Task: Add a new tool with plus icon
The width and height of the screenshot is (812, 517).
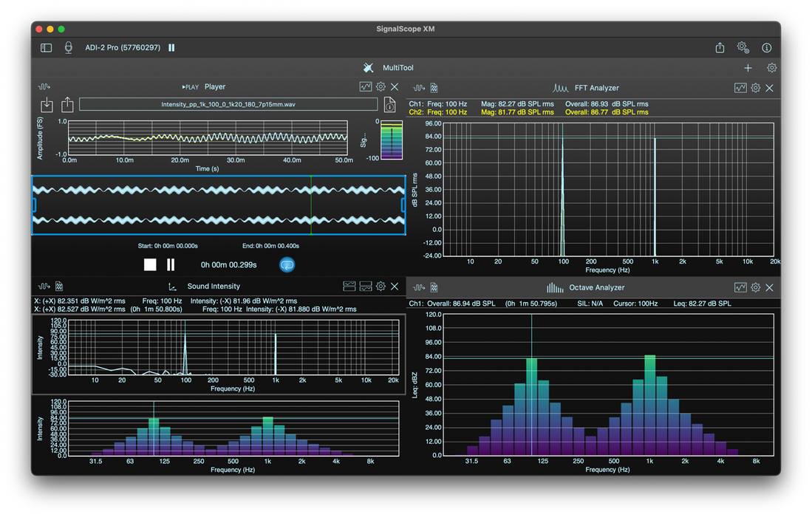Action: 748,68
